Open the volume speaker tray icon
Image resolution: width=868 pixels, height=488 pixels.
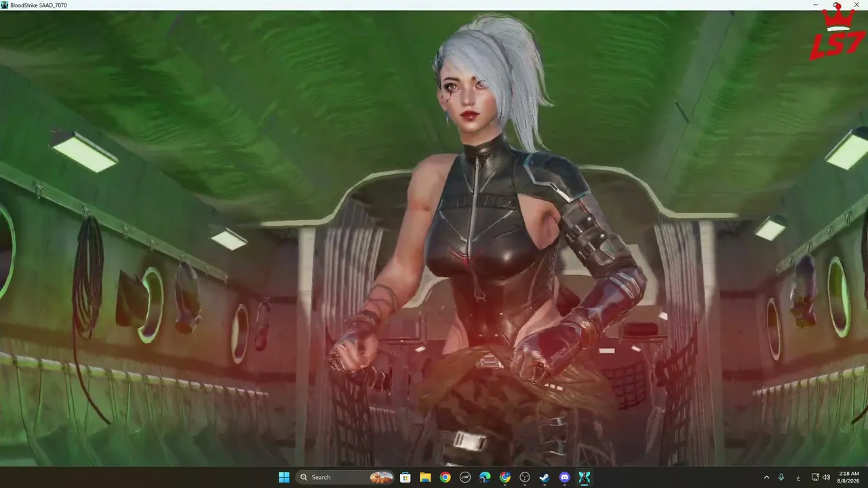pos(826,477)
